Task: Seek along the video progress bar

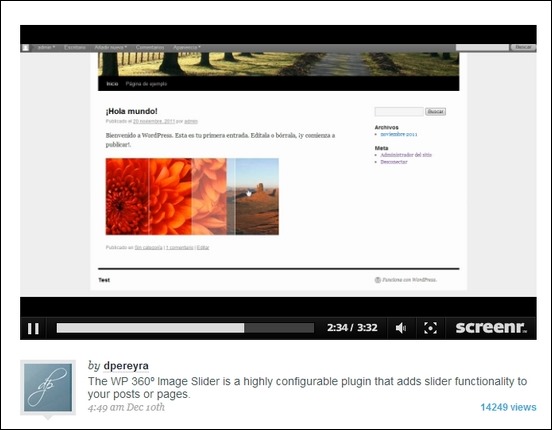Action: click(x=185, y=328)
